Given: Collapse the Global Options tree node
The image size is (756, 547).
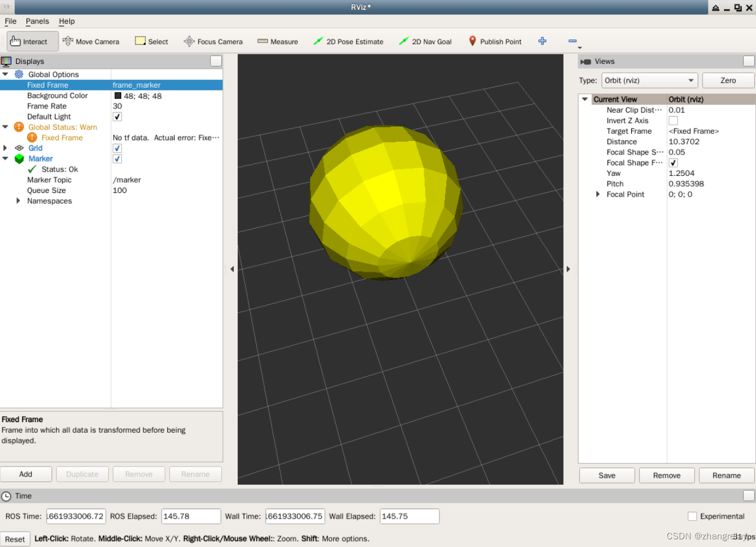Looking at the screenshot, I should (x=5, y=74).
